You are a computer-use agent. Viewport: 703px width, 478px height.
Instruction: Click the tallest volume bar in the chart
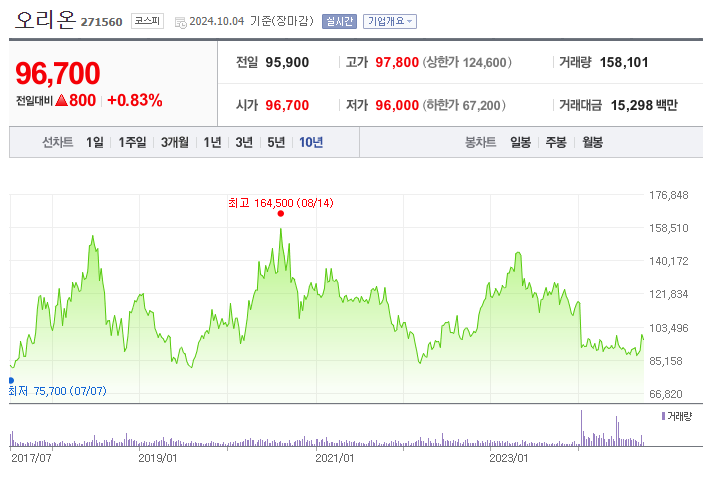[581, 428]
